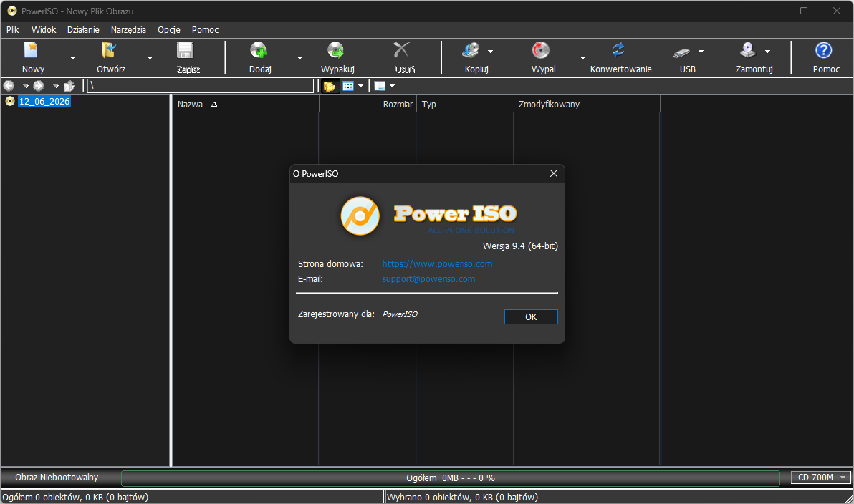Click status text 'Ogółem 0 obiektów, 0 KB'

[x=75, y=497]
